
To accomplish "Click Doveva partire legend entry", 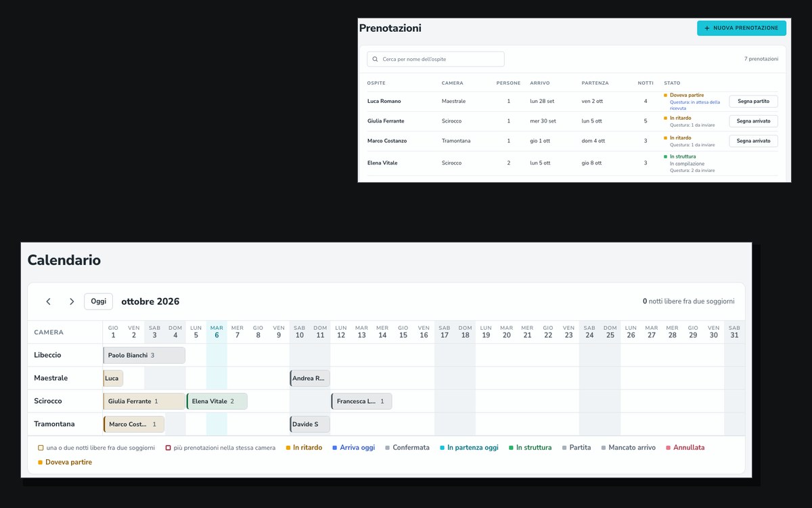I will click(65, 463).
